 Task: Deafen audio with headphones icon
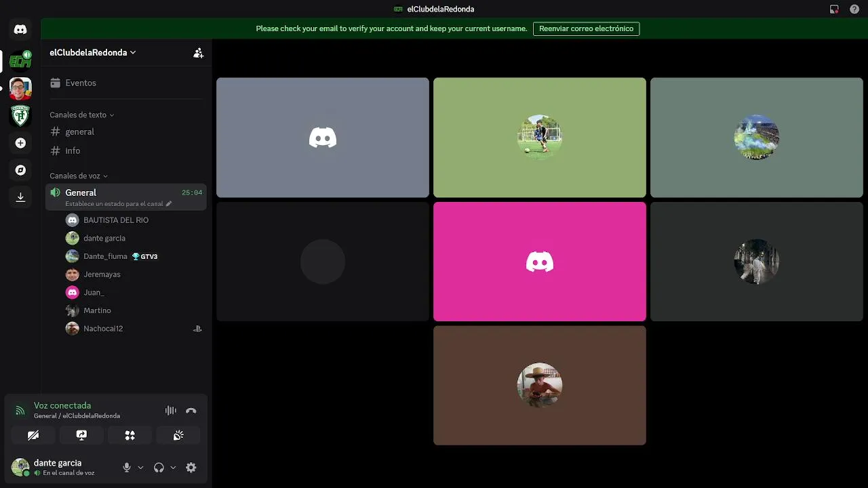point(159,468)
